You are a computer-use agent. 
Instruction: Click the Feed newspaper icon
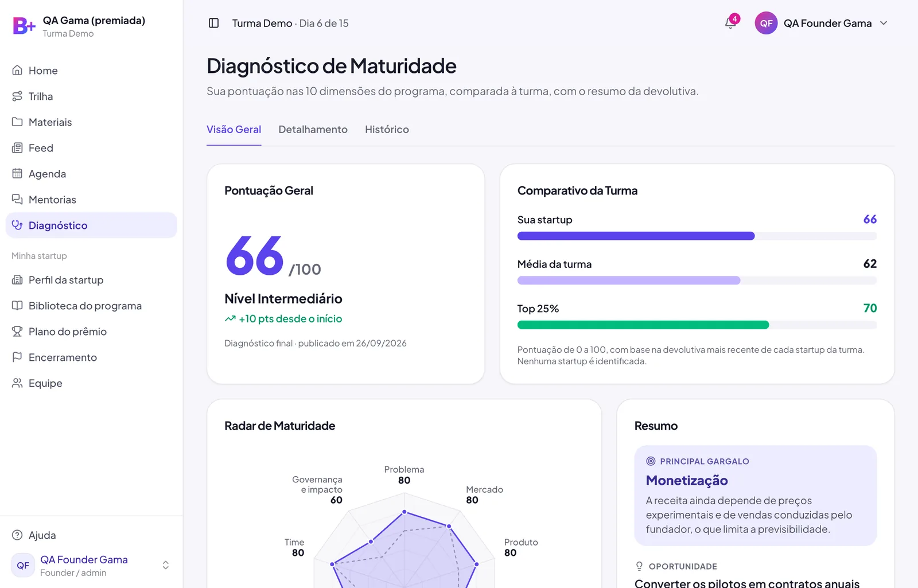pyautogui.click(x=17, y=148)
